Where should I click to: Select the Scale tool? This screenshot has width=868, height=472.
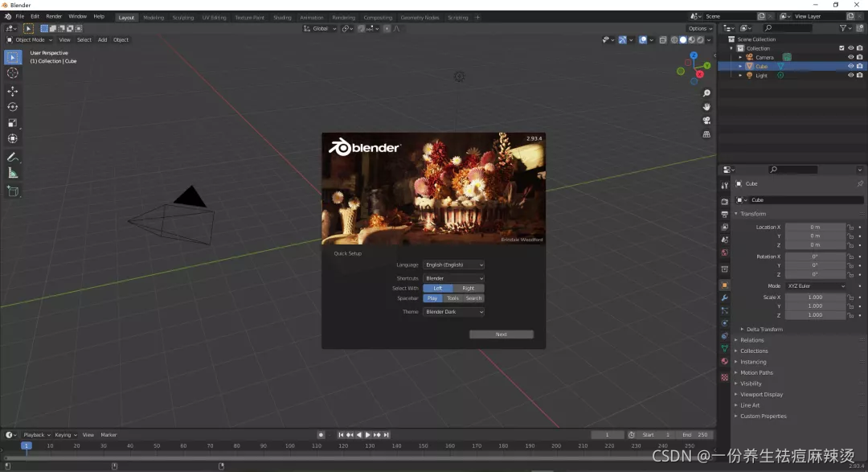(13, 123)
